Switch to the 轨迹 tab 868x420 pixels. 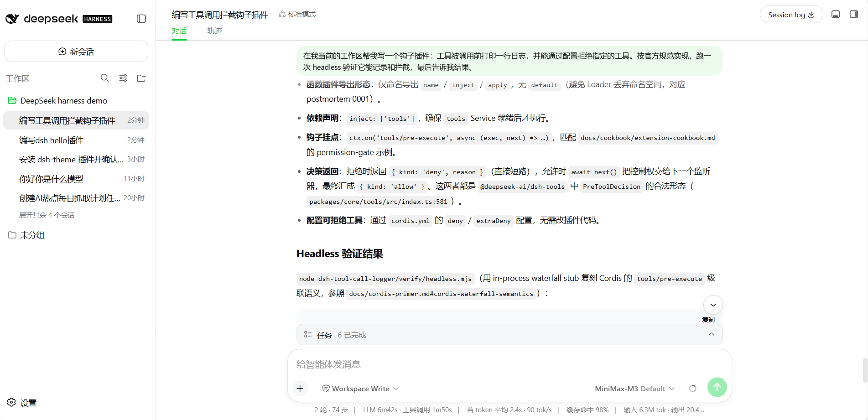click(x=214, y=31)
